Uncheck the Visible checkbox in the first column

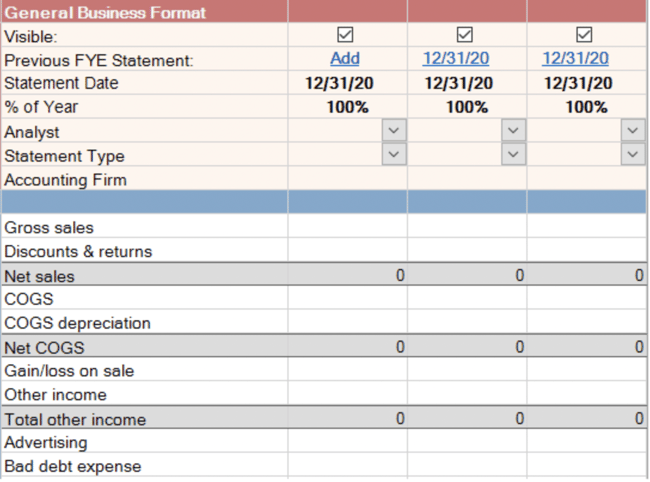[x=345, y=35]
